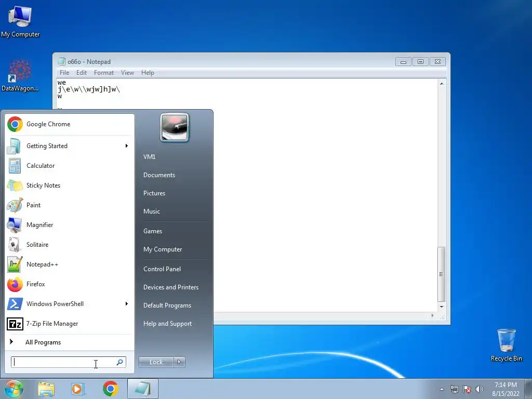Click Notepad vertical scrollbar thumb

[x=441, y=274]
